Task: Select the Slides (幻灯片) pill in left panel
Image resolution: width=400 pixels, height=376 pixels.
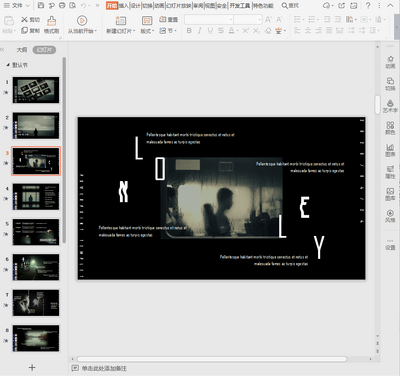Action: [x=44, y=50]
